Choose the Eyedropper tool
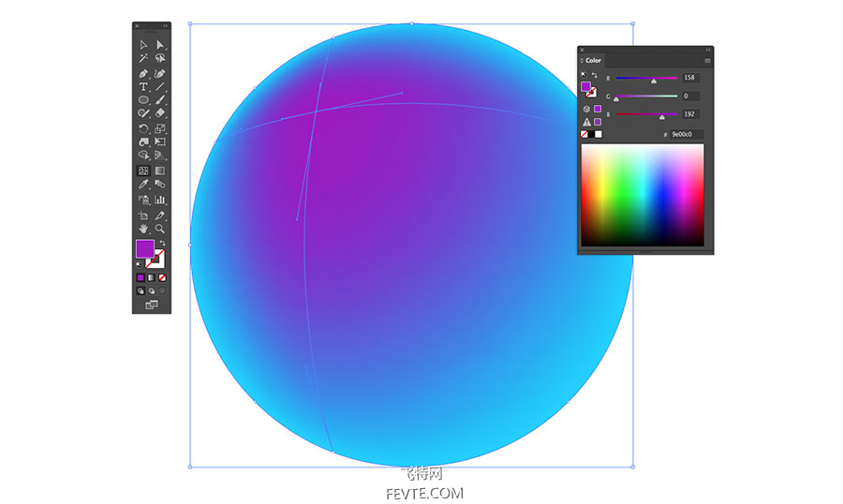This screenshot has height=504, width=843. (x=143, y=184)
